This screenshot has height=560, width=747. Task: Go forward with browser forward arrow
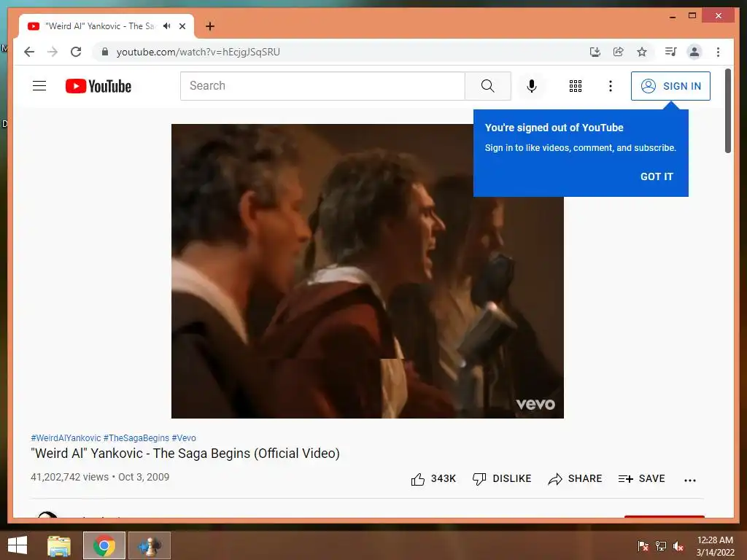[x=53, y=52]
